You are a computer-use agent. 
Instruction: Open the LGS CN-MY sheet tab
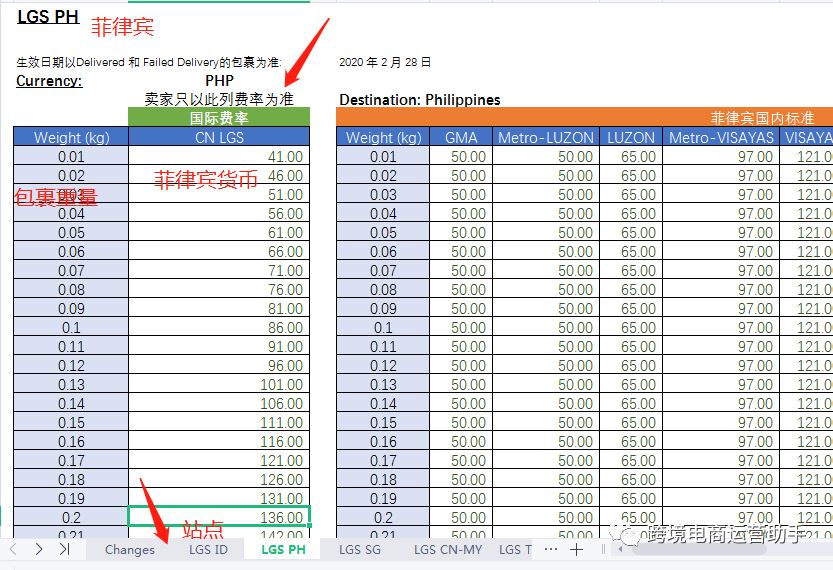coord(448,550)
